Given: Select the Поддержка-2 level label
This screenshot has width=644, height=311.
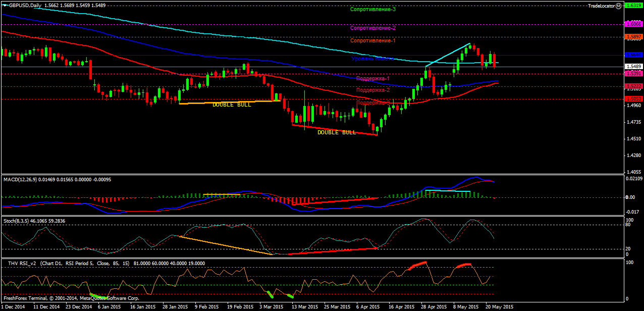Looking at the screenshot, I should tap(373, 90).
